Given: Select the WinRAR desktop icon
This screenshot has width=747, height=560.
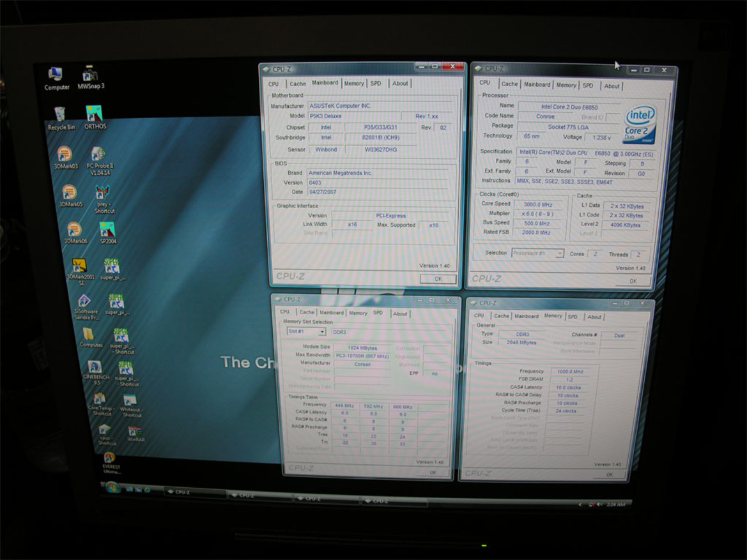Looking at the screenshot, I should pos(135,434).
